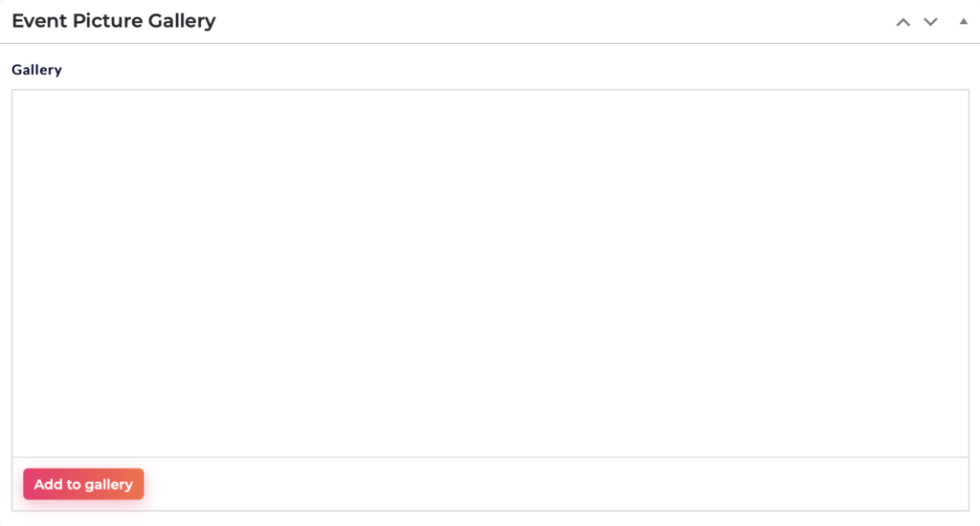Select the Event Picture Gallery heading
This screenshot has width=980, height=526.
114,21
